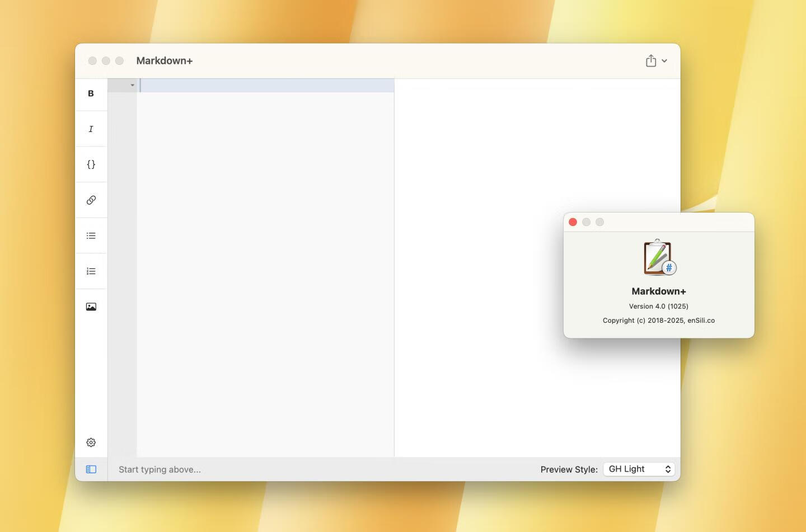Click 'Copyright (c) 2018-2025, enSili.co' text
This screenshot has height=532, width=806.
(x=658, y=321)
